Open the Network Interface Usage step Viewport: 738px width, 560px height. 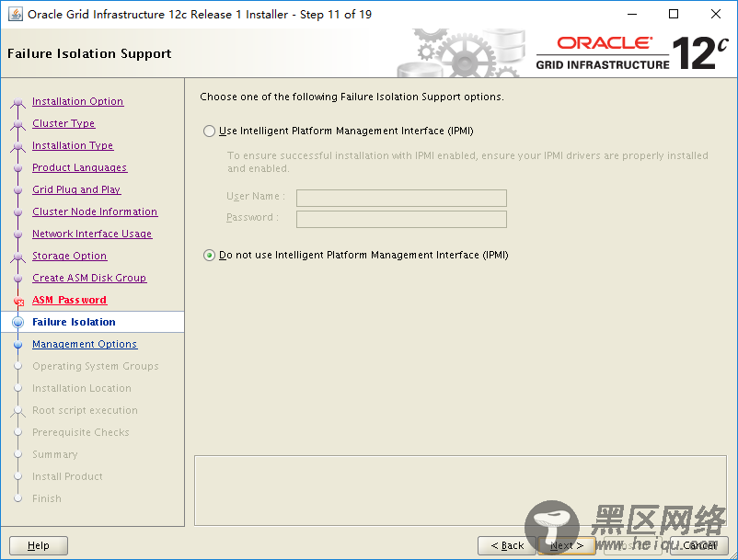[x=92, y=234]
